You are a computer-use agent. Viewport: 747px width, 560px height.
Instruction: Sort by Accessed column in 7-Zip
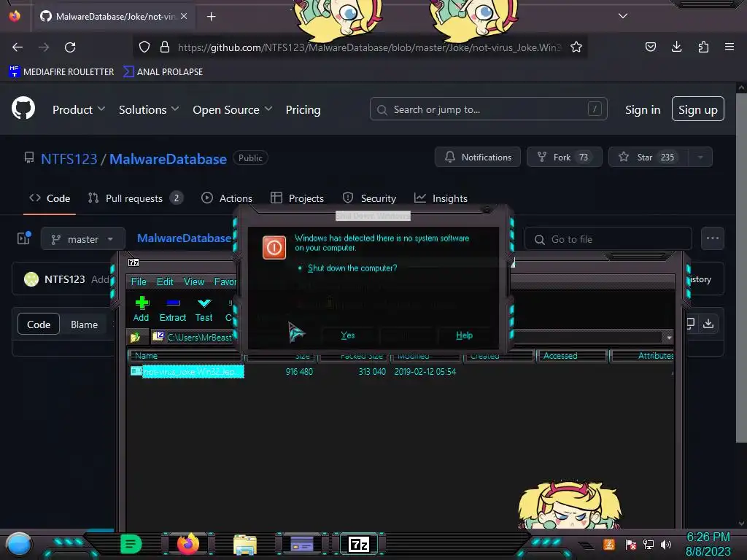tap(572, 356)
